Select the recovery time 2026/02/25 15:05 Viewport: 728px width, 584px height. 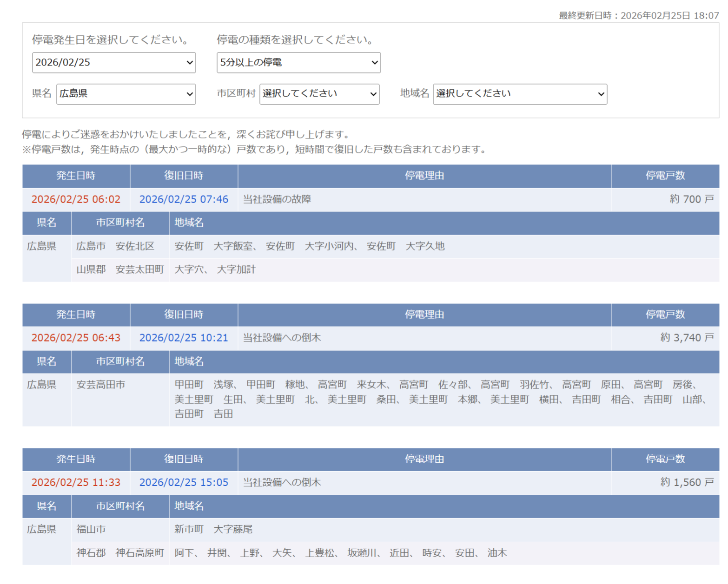coord(184,482)
